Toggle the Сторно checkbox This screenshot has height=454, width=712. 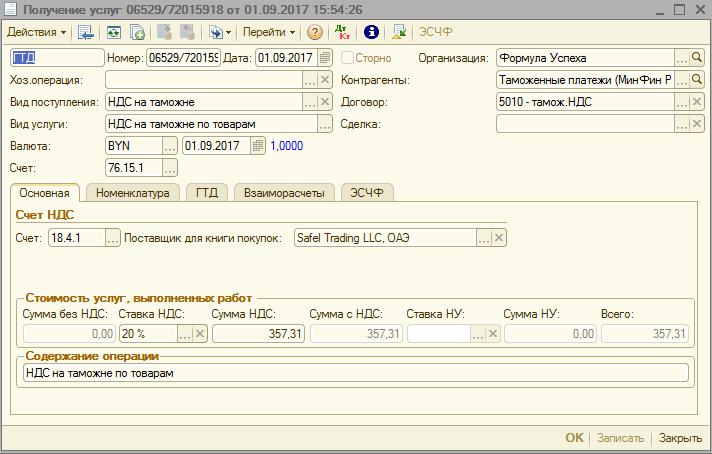[x=348, y=58]
